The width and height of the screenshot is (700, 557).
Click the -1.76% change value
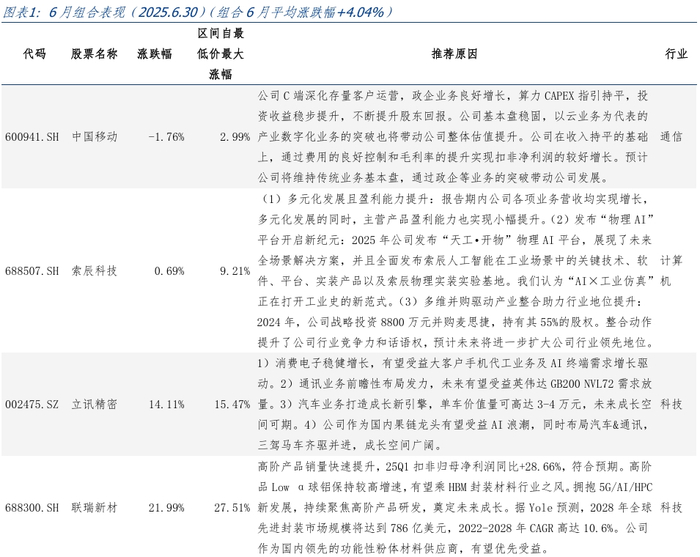(x=167, y=137)
